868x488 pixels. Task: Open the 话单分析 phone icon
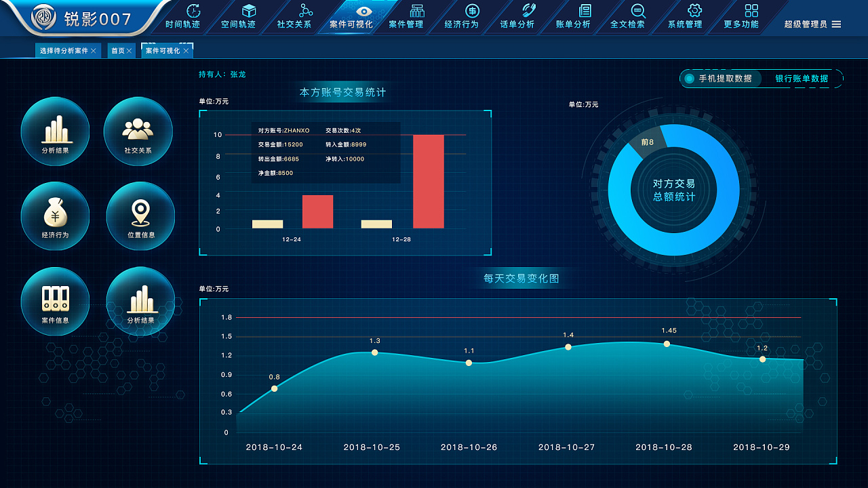pyautogui.click(x=528, y=11)
